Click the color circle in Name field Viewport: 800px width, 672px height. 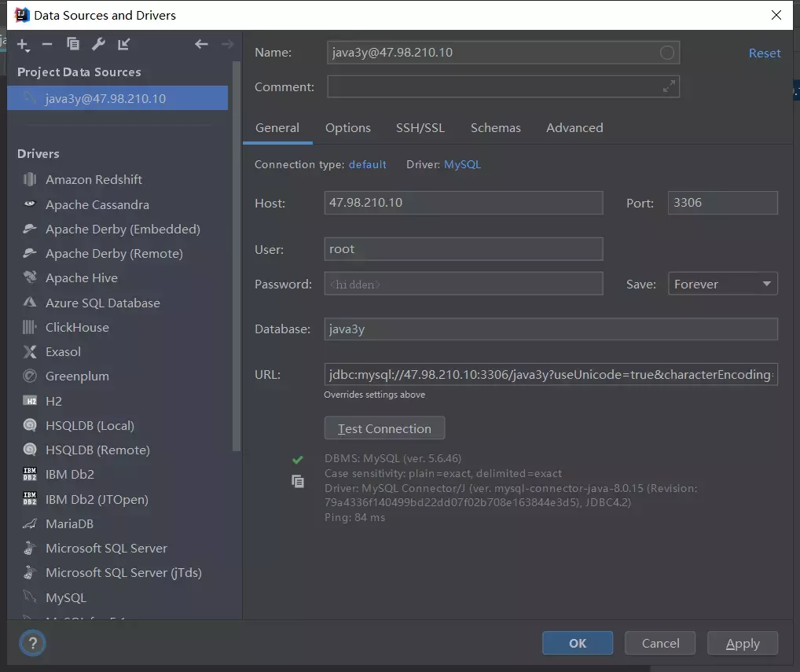[x=667, y=53]
